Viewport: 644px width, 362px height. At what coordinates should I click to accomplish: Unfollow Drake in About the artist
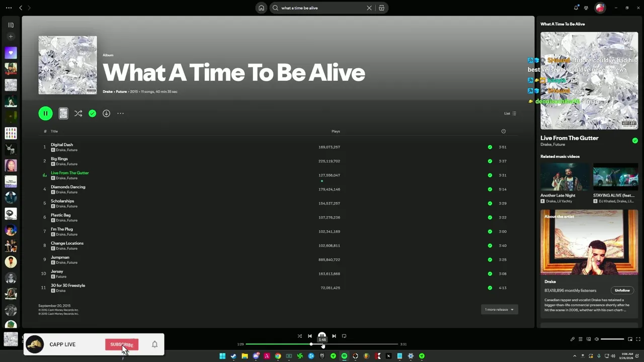coord(622,290)
